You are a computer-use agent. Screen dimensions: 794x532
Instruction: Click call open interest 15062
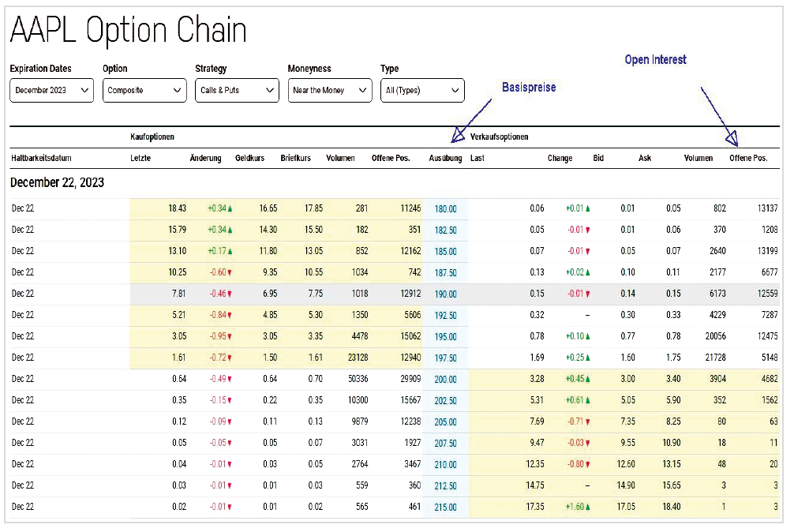tap(410, 335)
